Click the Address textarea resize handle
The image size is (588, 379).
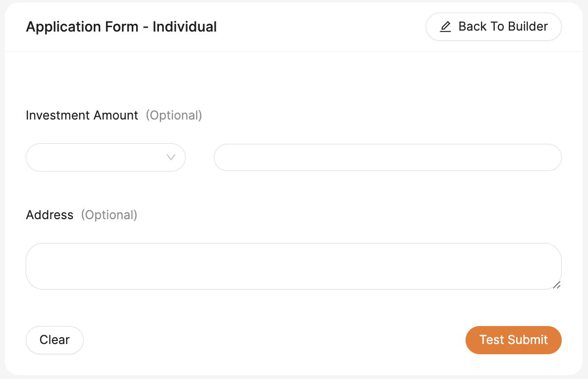tap(557, 285)
